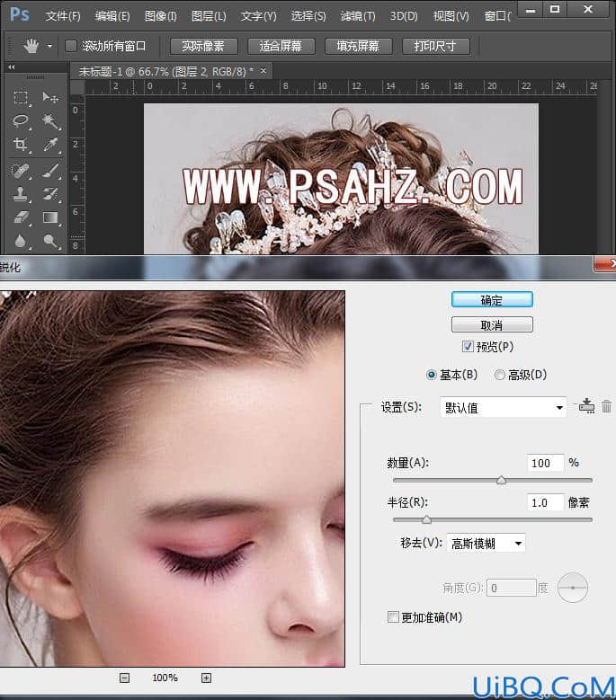Select the Crop tool
The image size is (616, 700).
[x=21, y=144]
